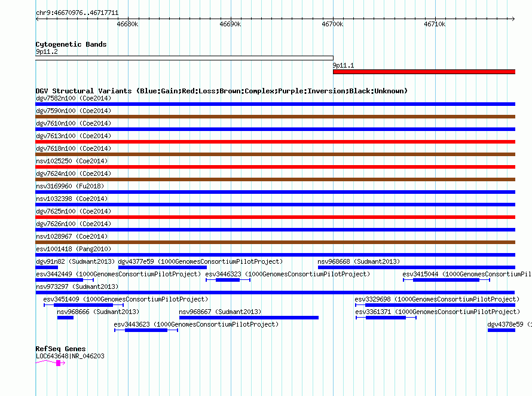Click the esv3329698 variant label
532x396 pixels.
(437, 299)
